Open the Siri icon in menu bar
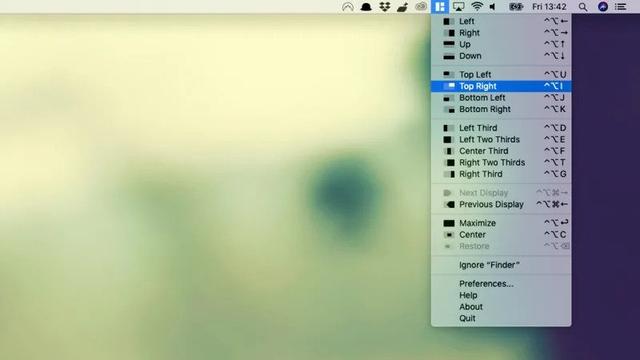Screen dimensions: 640x360 (603, 7)
